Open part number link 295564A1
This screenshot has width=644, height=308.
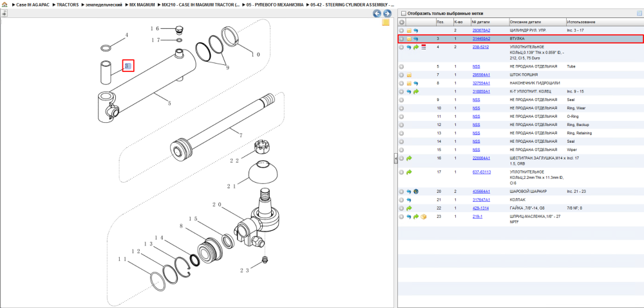(x=481, y=75)
